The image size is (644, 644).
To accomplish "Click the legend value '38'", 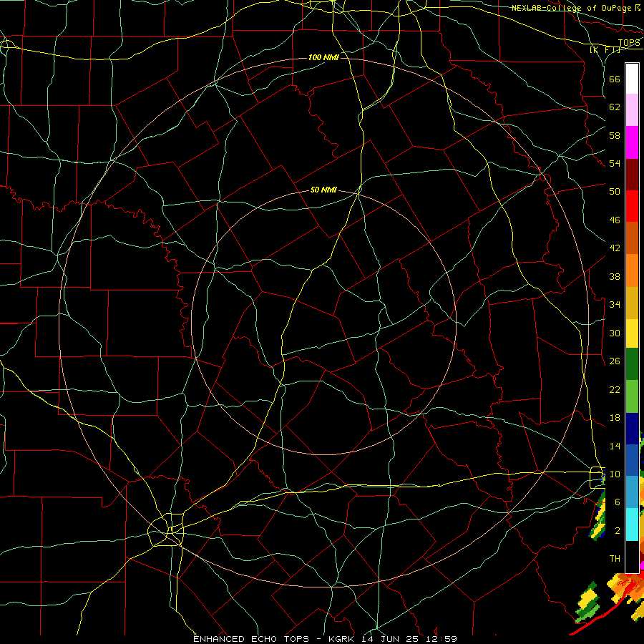I will point(615,276).
